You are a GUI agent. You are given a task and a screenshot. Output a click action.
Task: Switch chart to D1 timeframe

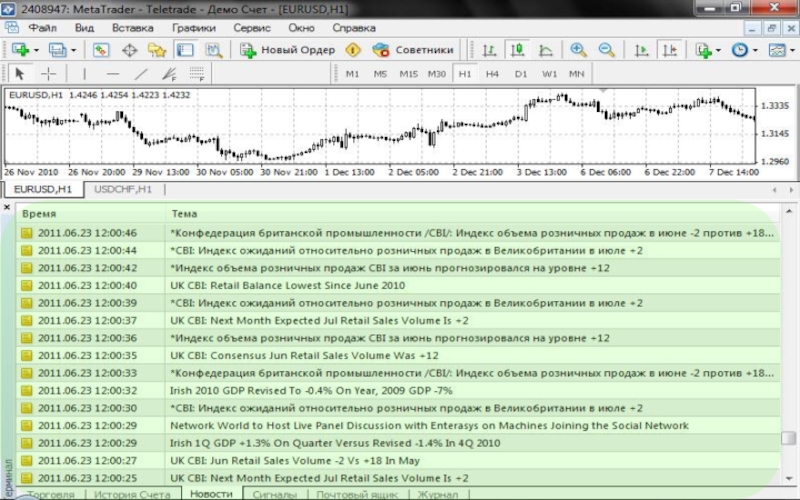tap(521, 74)
